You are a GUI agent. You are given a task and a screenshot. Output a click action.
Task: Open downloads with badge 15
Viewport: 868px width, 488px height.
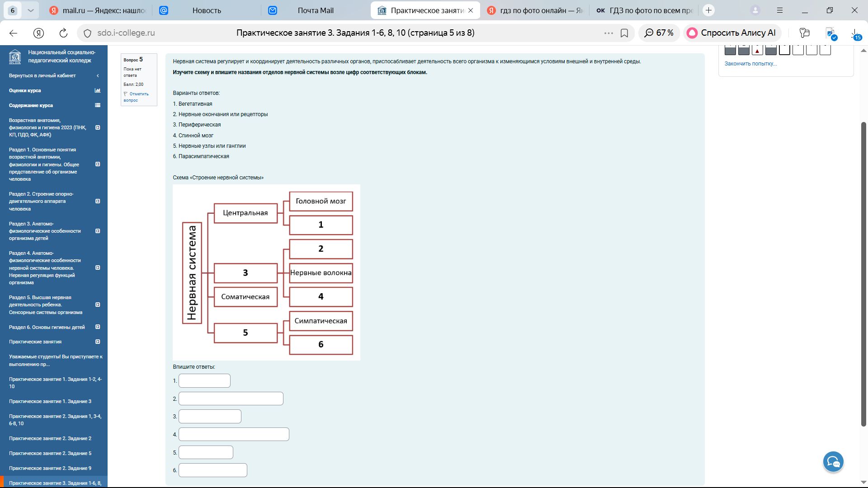(856, 34)
